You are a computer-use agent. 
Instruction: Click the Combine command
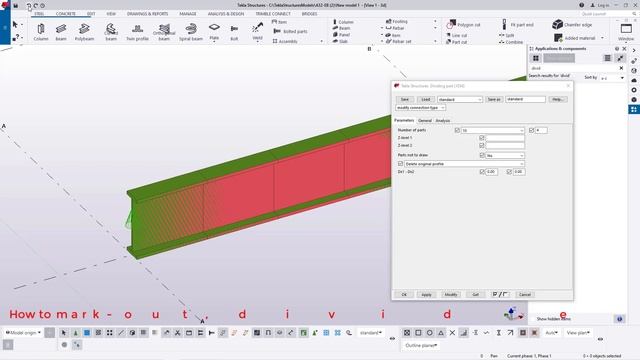tap(511, 42)
